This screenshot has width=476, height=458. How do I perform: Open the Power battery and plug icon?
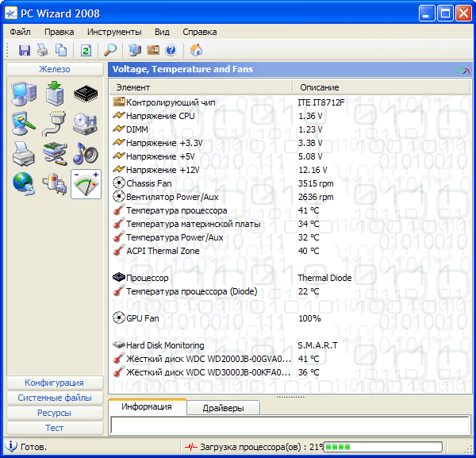[55, 183]
